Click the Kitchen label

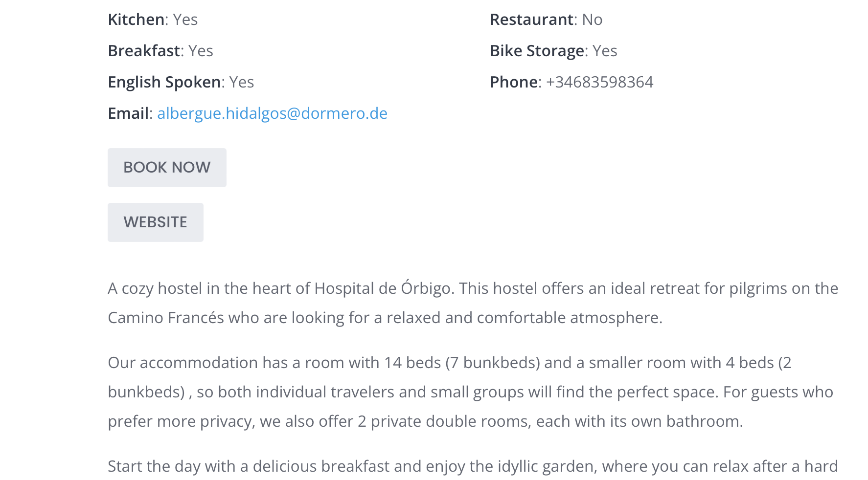136,20
